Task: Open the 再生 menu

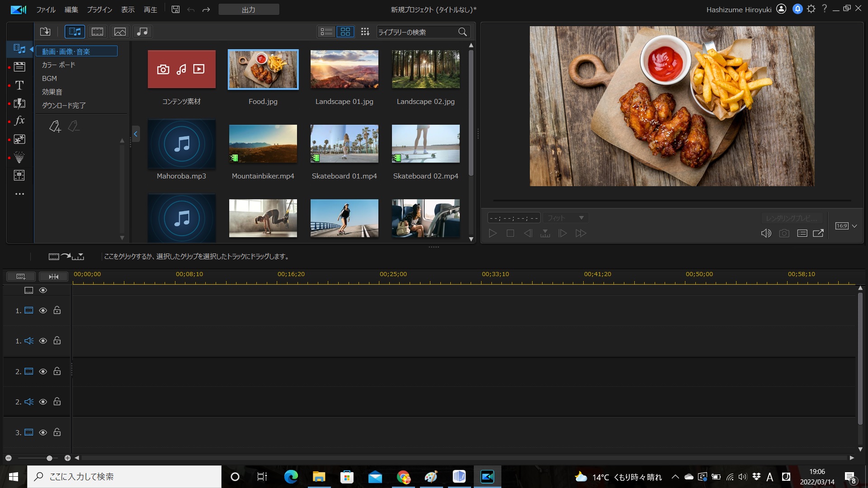Action: click(x=150, y=9)
